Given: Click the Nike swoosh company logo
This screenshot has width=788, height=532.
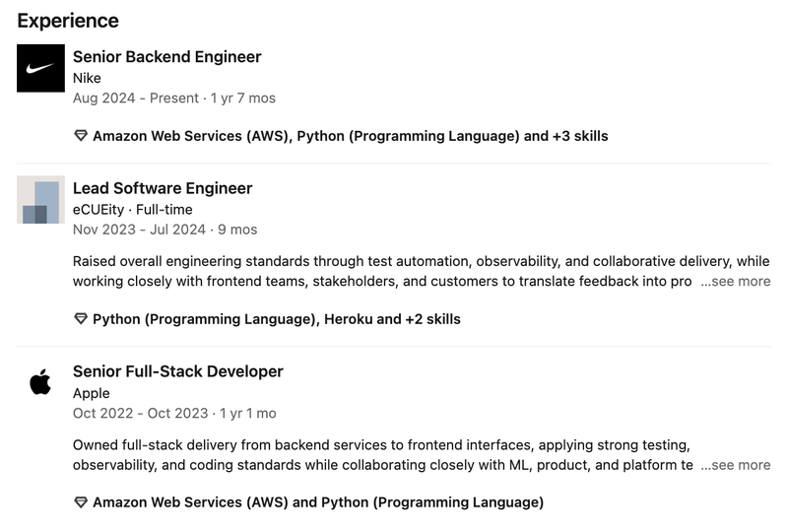Looking at the screenshot, I should pos(40,68).
